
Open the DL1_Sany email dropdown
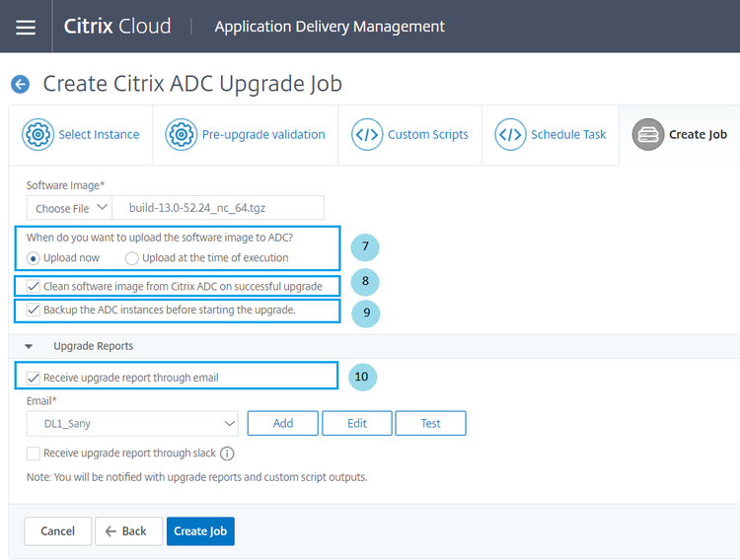coord(132,424)
